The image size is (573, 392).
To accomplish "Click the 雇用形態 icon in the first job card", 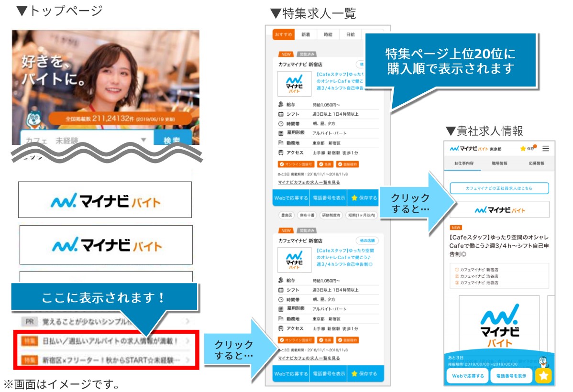I will tap(281, 133).
